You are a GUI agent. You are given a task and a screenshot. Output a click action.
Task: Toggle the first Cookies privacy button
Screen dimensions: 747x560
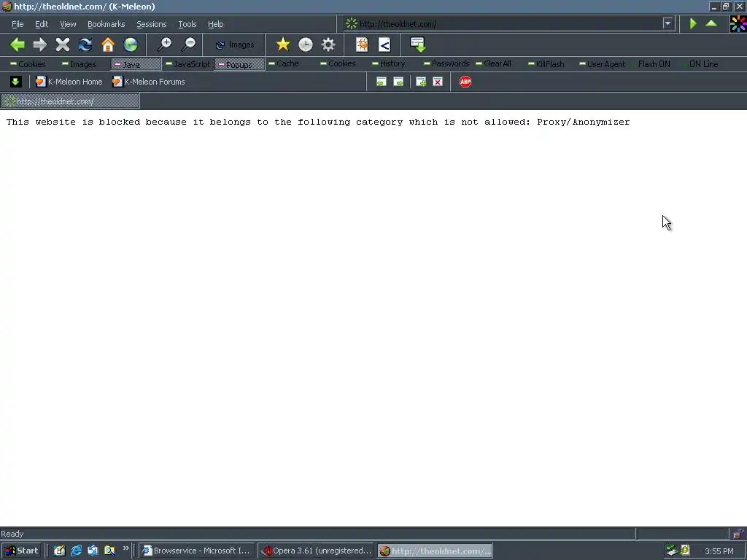pos(28,64)
